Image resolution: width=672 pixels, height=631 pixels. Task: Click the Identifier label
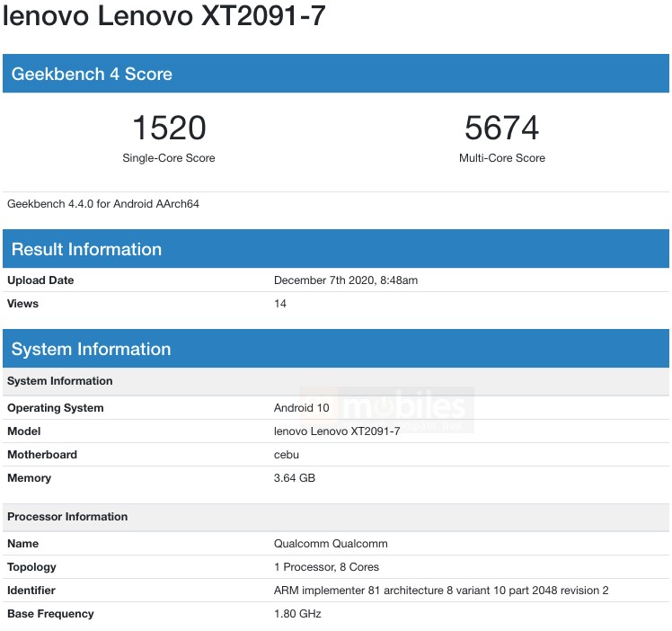(x=31, y=591)
